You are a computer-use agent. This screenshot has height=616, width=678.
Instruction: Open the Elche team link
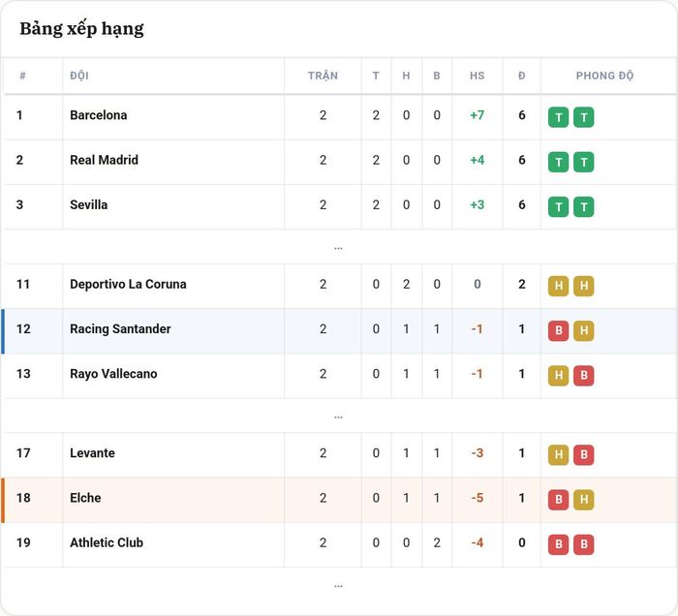[85, 498]
